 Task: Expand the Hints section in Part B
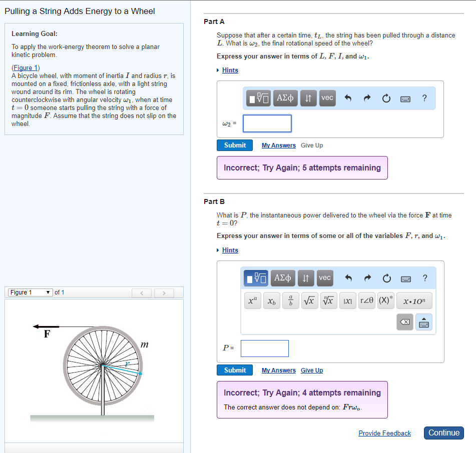(230, 250)
